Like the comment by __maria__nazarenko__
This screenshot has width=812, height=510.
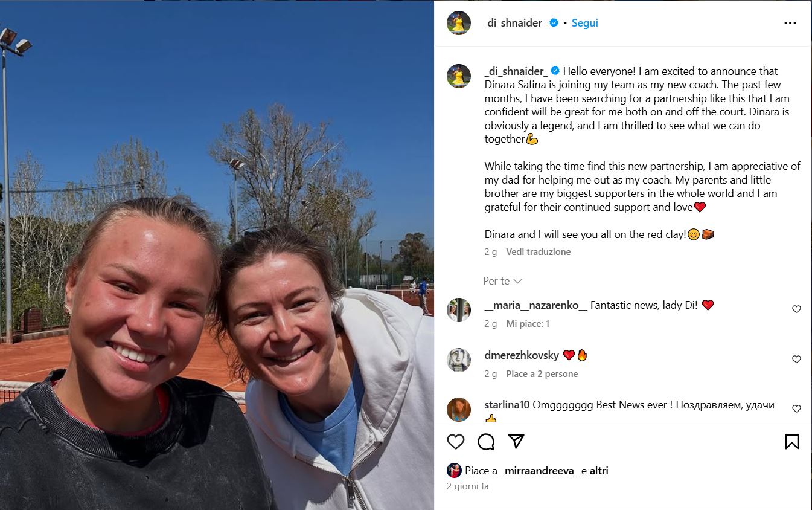(x=796, y=309)
